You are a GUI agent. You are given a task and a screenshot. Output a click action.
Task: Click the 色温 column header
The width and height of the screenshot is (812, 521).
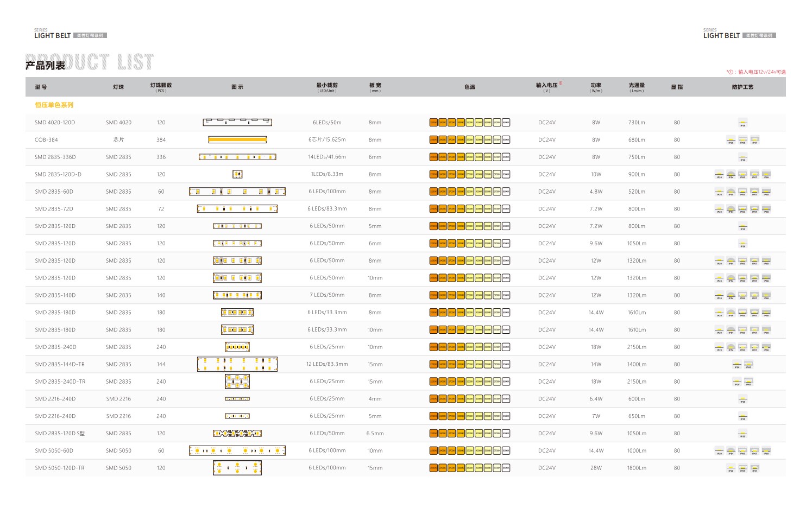coord(470,87)
